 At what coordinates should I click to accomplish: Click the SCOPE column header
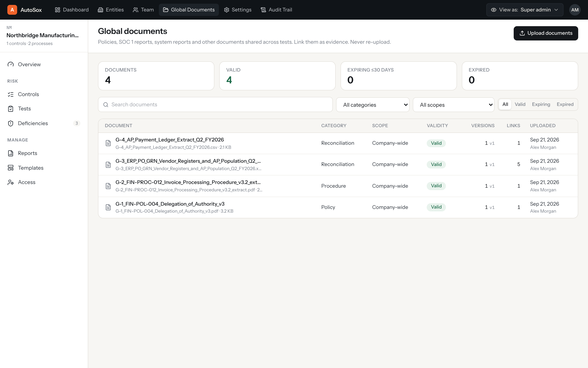tap(380, 126)
